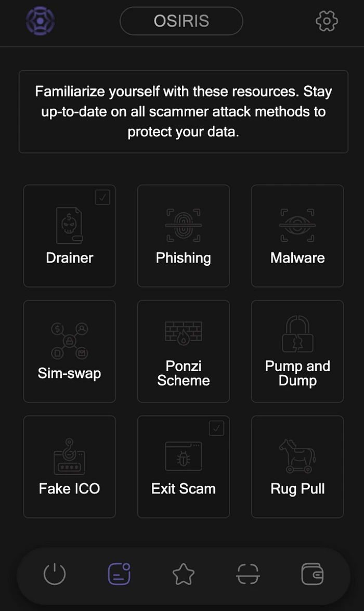The image size is (364, 611).
Task: Select the OSIRIS title pill
Action: 181,21
